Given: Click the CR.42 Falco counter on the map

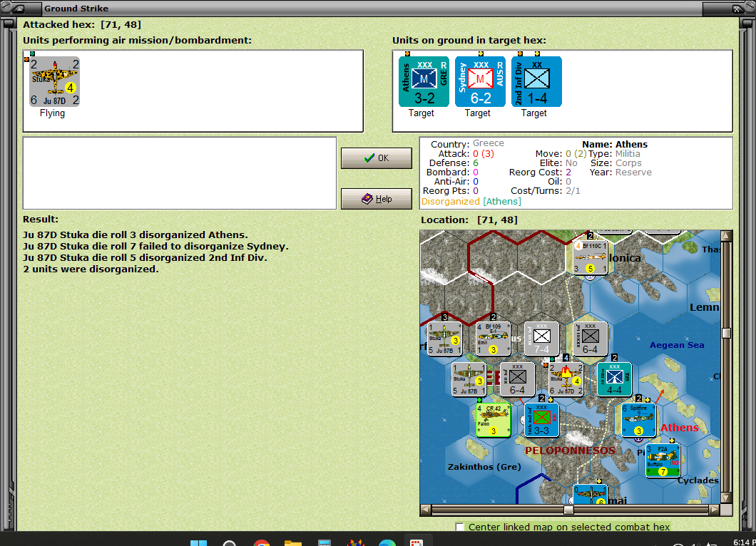Looking at the screenshot, I should [x=492, y=419].
